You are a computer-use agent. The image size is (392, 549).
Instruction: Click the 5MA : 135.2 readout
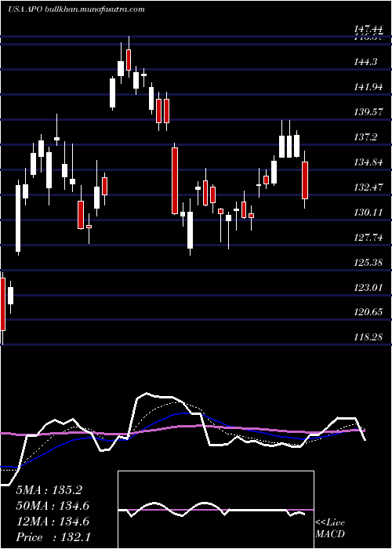pyautogui.click(x=49, y=490)
